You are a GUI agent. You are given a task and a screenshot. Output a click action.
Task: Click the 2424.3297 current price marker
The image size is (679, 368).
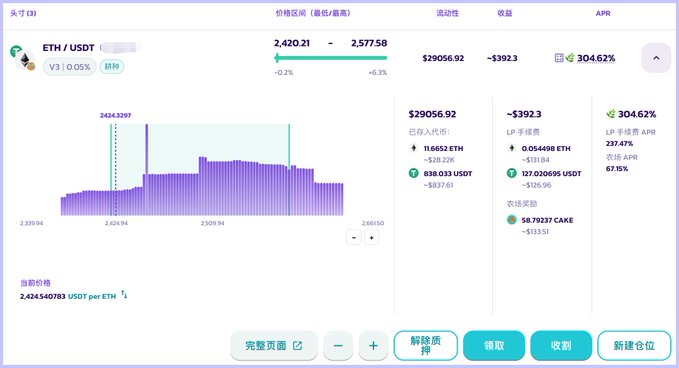coord(116,116)
